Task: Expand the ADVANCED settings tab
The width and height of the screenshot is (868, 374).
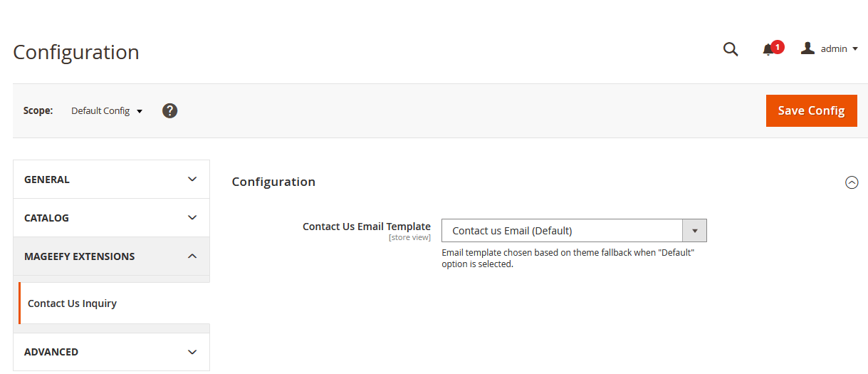Action: 51,352
